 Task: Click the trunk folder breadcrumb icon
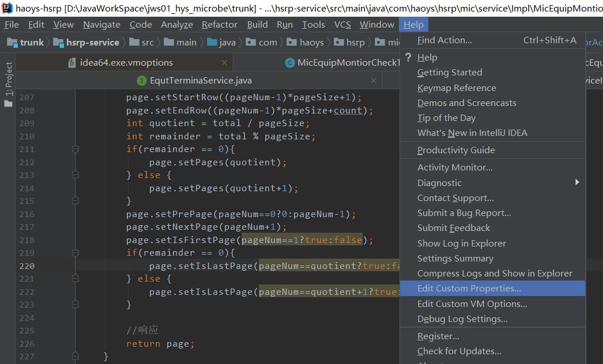(12, 42)
